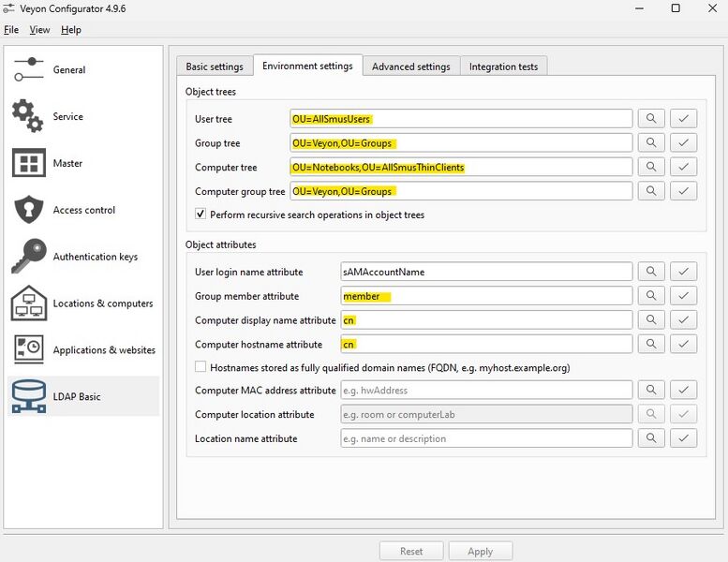The image size is (728, 562).
Task: Edit the Computer group tree field
Action: click(461, 191)
